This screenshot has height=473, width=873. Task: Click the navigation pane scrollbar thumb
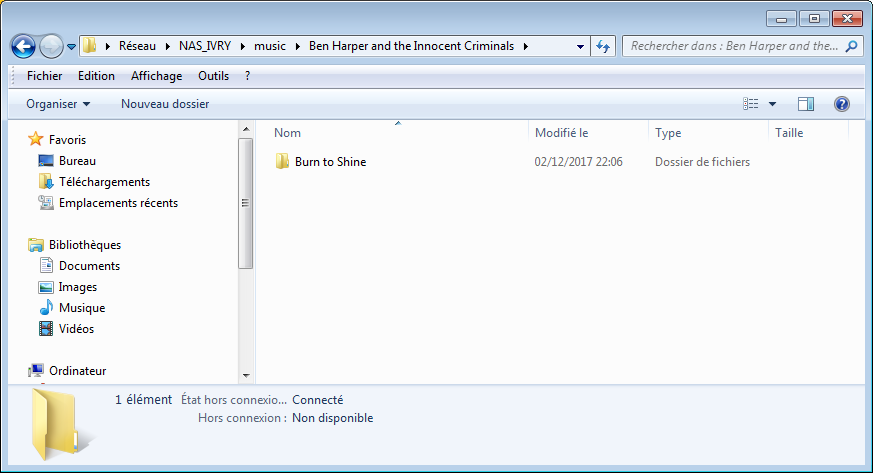click(246, 203)
